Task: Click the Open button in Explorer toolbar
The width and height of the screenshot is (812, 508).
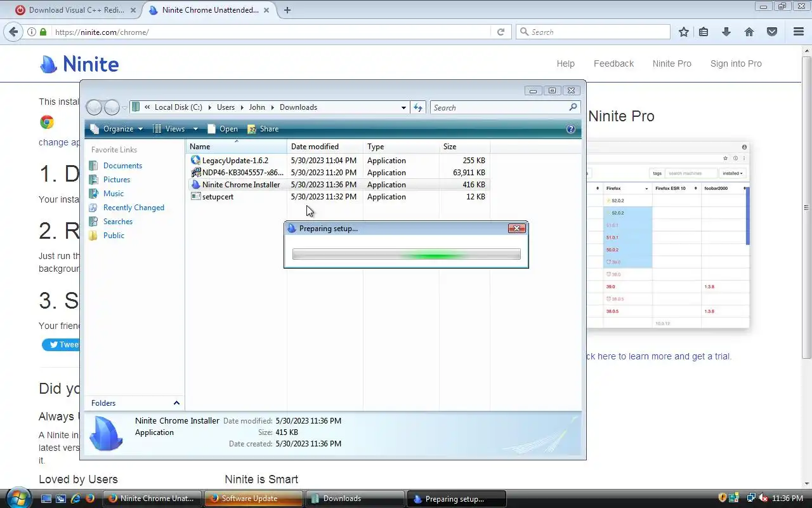Action: (x=222, y=129)
